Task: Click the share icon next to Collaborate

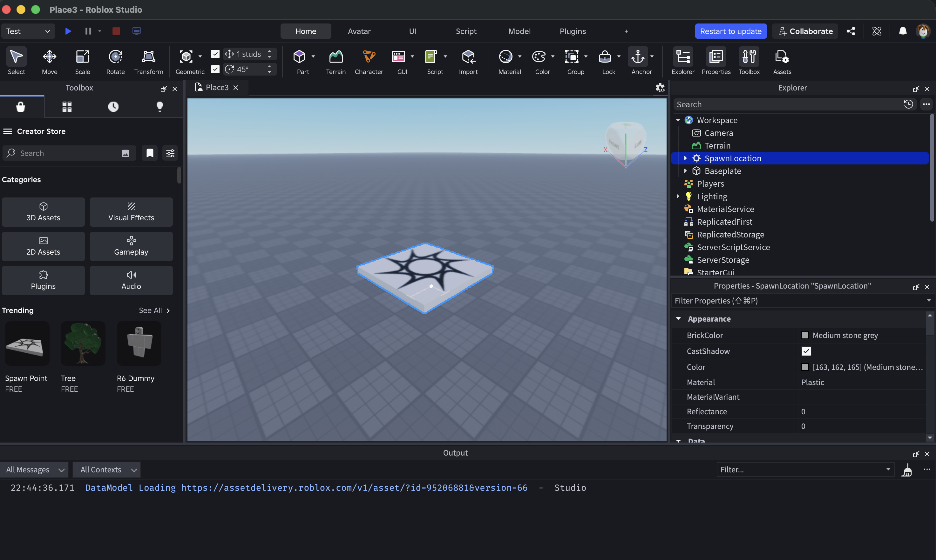Action: tap(851, 31)
